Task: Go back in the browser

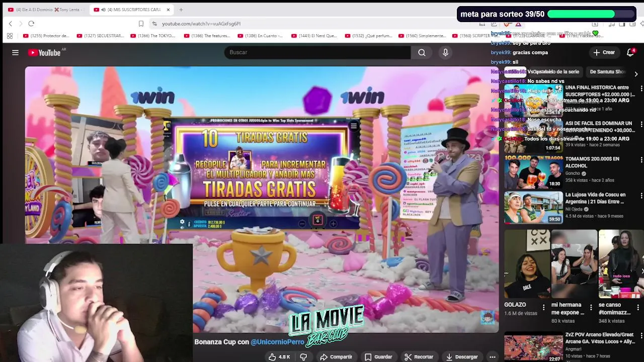Action: [10, 24]
